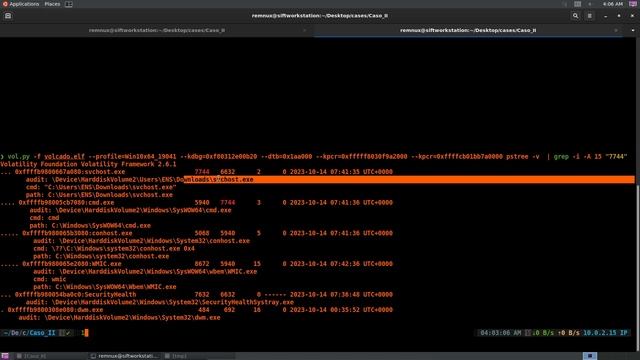Click the WMIC.exe process entry line

pos(196,264)
